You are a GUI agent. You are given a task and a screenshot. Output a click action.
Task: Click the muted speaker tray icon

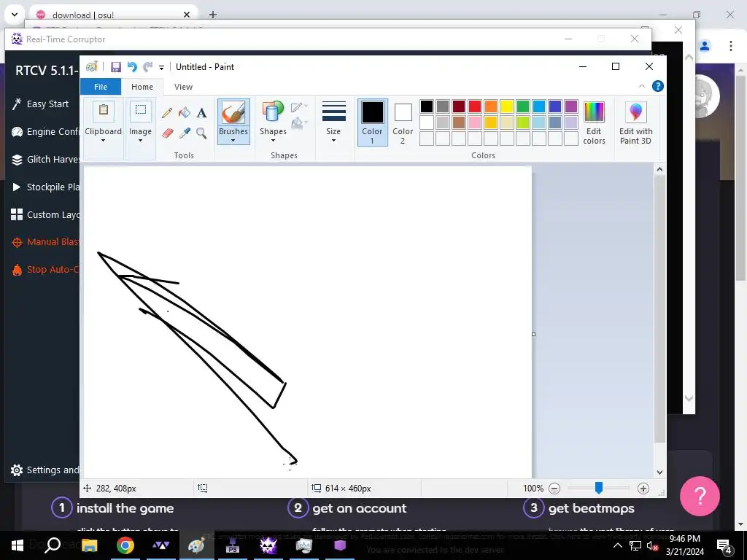653,545
